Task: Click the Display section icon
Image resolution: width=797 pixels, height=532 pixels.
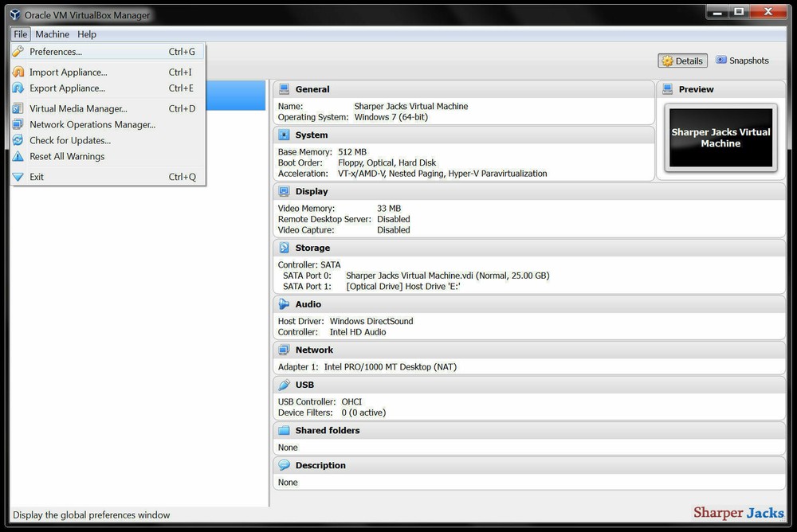Action: [285, 191]
